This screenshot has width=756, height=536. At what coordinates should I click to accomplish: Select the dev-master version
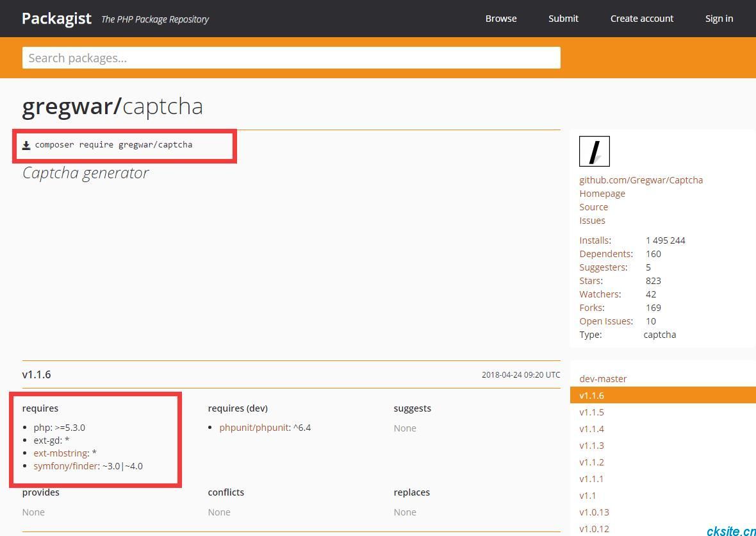click(x=603, y=379)
